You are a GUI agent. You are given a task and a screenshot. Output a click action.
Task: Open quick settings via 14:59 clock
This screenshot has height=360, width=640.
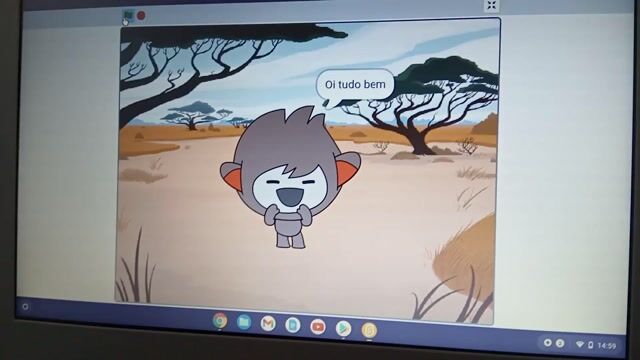pos(607,346)
